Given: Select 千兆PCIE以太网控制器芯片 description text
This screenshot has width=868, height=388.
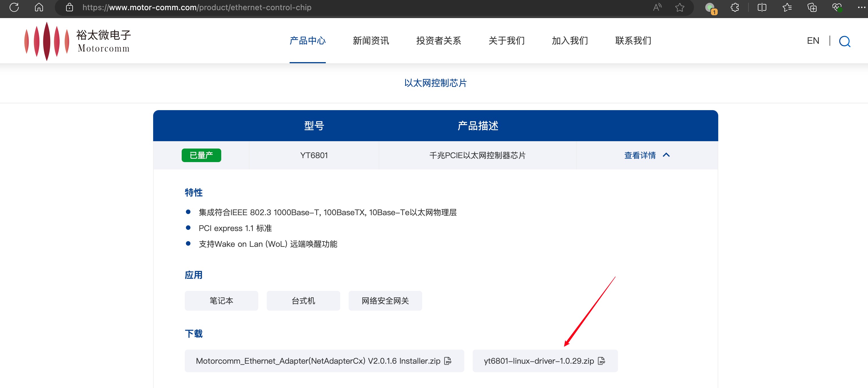Looking at the screenshot, I should coord(478,155).
